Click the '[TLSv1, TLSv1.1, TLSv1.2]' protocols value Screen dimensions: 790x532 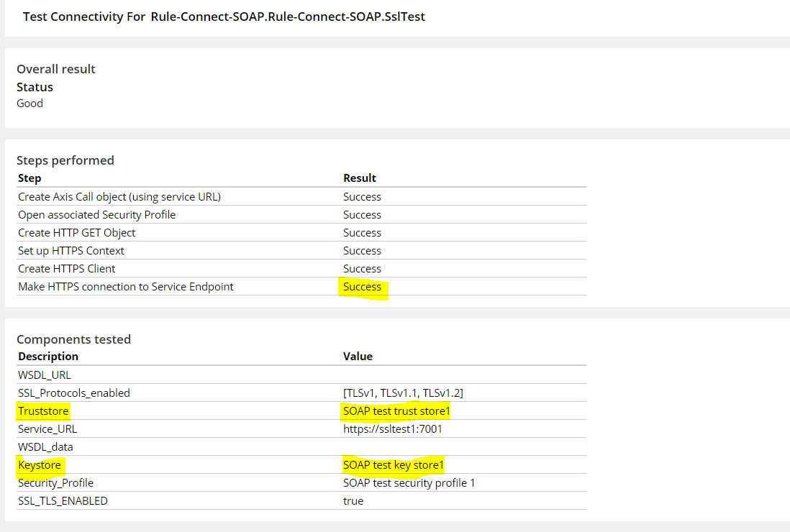click(x=403, y=393)
